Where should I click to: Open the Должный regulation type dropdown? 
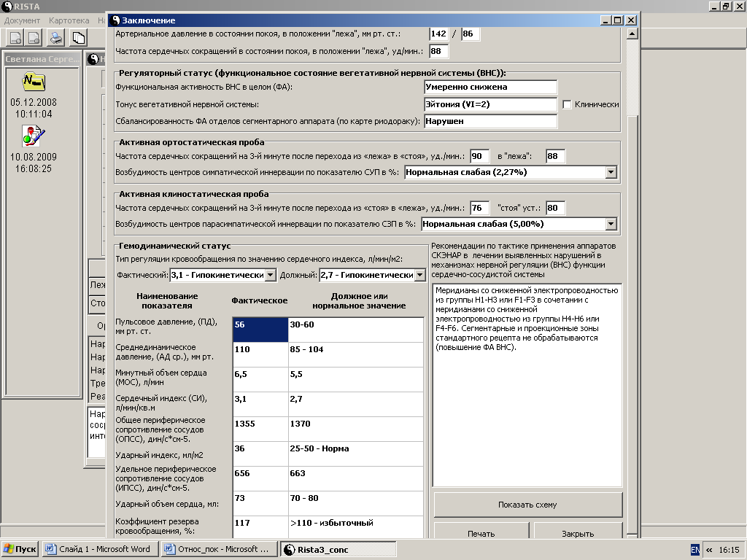419,275
